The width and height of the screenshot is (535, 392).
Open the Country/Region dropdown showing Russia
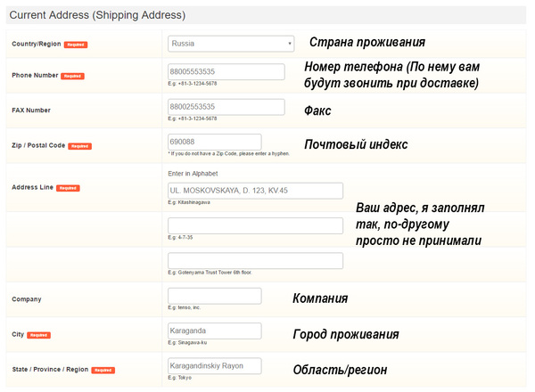[231, 43]
